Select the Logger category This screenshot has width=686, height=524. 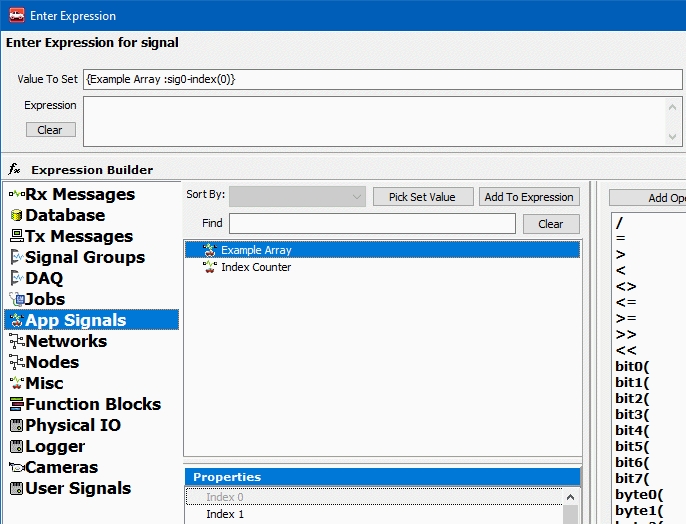pos(55,446)
